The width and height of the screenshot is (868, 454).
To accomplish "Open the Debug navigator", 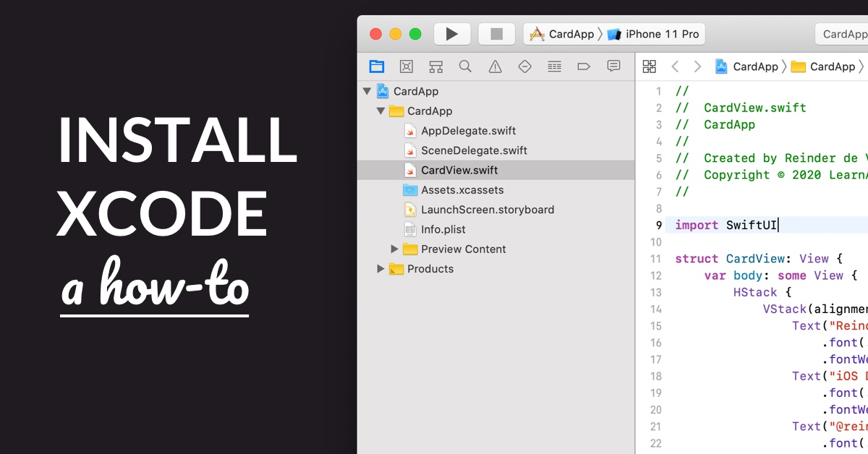I will pyautogui.click(x=555, y=67).
